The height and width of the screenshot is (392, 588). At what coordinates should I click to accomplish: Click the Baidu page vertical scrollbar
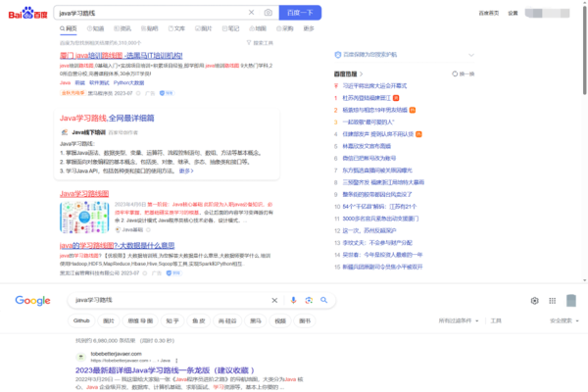click(585, 51)
